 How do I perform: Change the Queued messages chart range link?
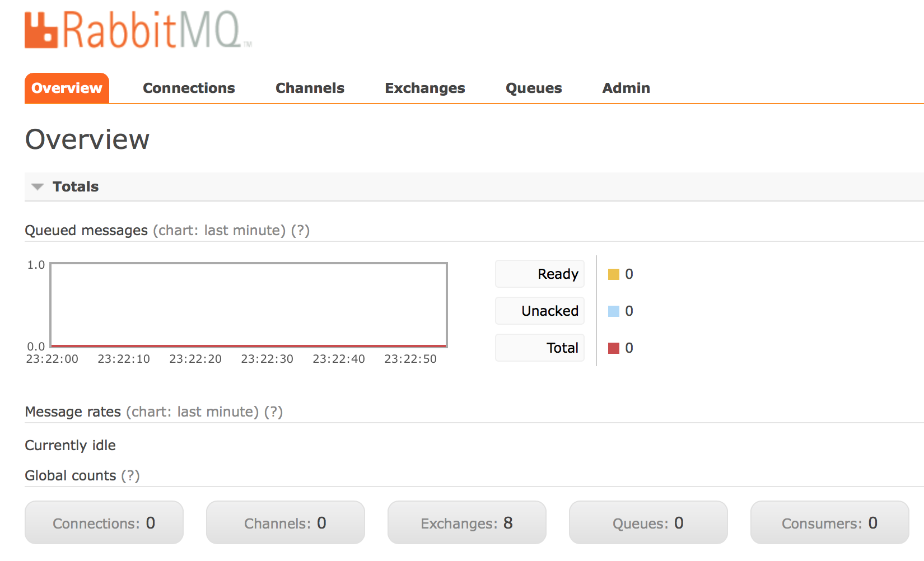(x=220, y=230)
